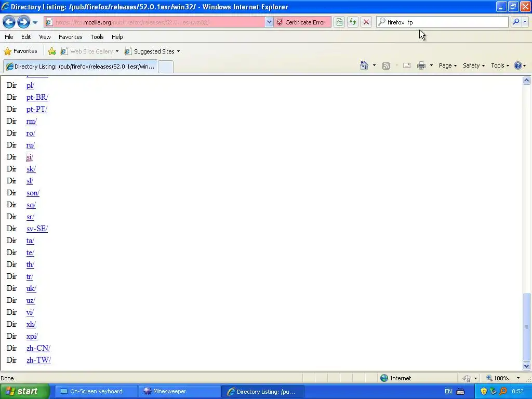532x399 pixels.
Task: Show the Certificate Error details
Action: coord(301,22)
